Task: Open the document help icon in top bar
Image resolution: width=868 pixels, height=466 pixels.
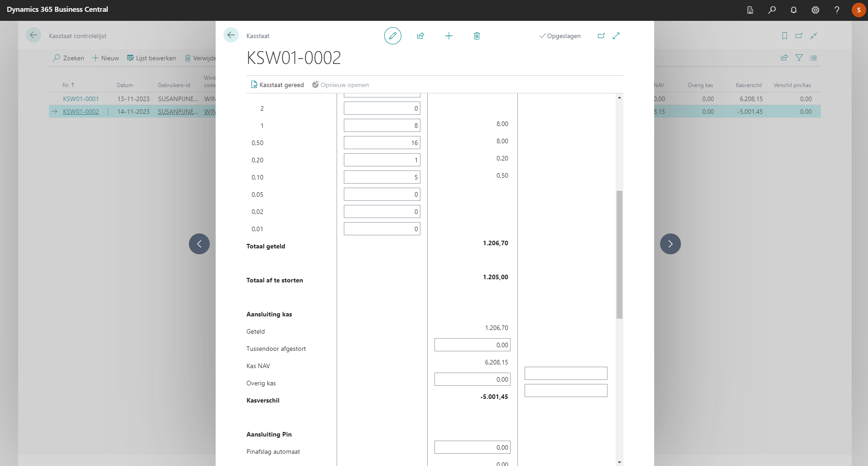Action: [x=750, y=10]
